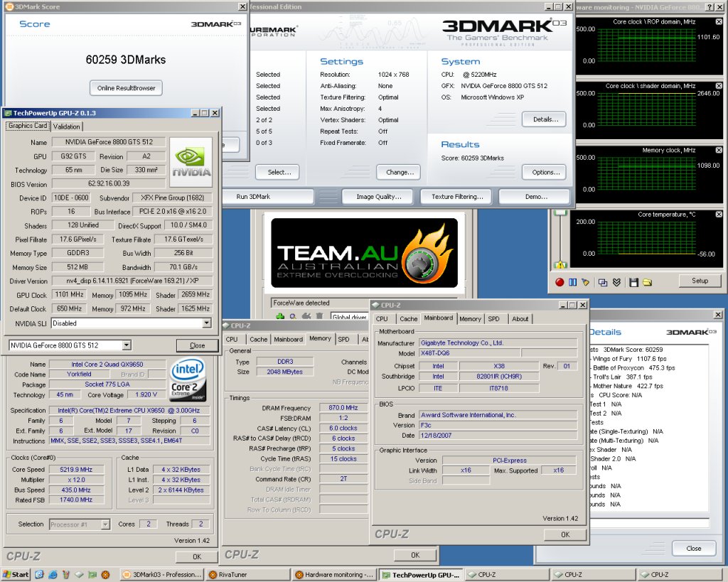Click the green add icon in RivaTuner
The height and width of the screenshot is (582, 728).
(x=280, y=316)
